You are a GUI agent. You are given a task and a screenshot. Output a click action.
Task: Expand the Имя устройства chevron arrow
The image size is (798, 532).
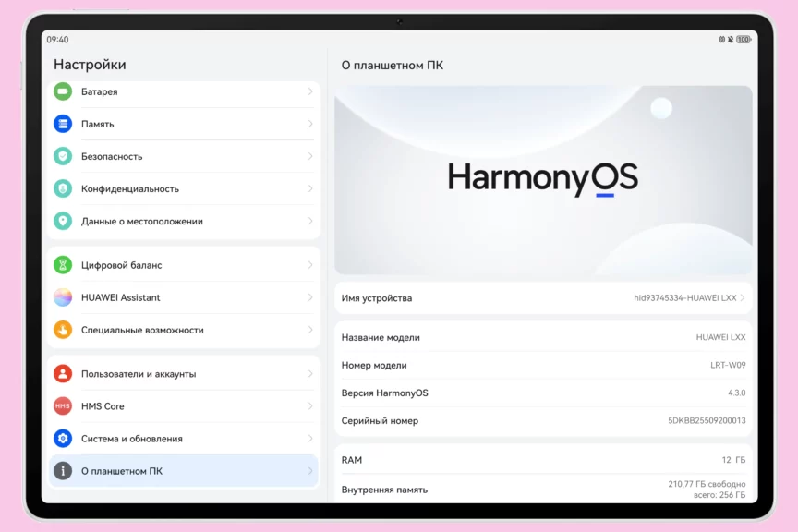pos(743,298)
